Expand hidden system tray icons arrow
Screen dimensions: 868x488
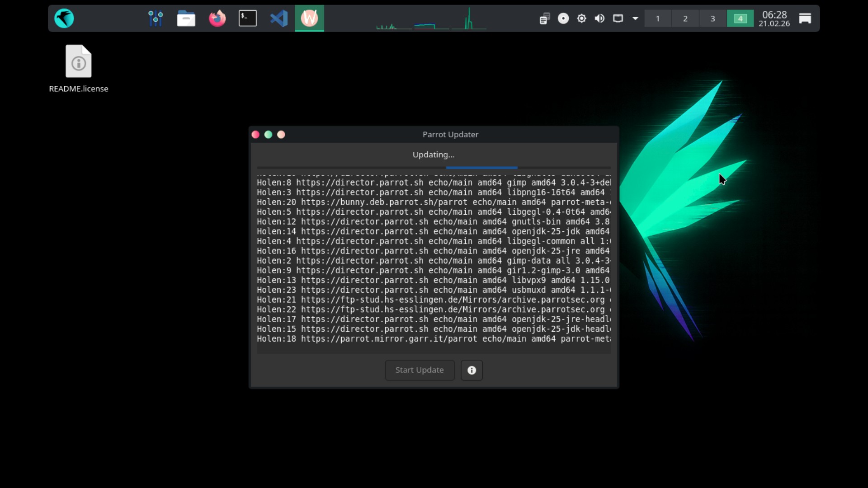(635, 19)
